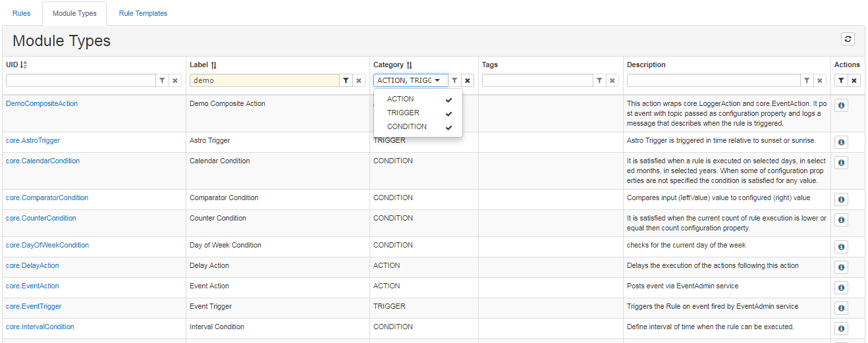Screen dimensions: 868x343
Task: Open the Rule Templates tab
Action: 143,13
